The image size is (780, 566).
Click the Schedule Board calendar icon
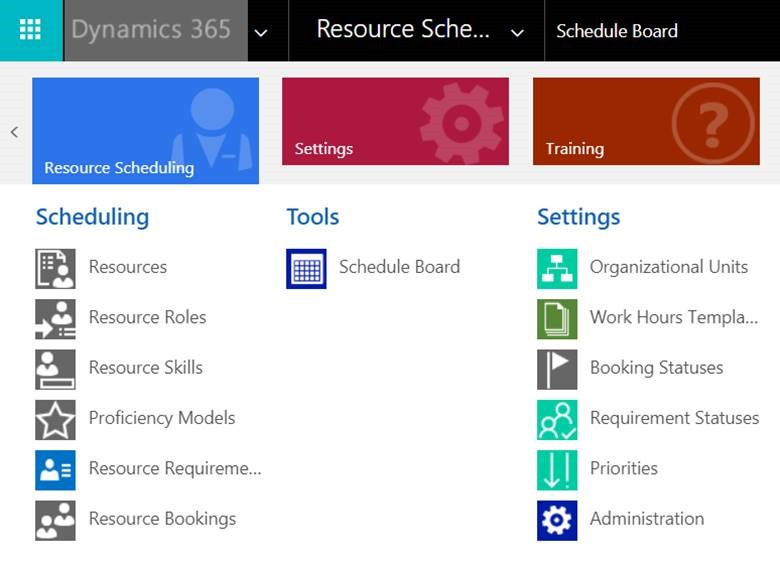[306, 269]
